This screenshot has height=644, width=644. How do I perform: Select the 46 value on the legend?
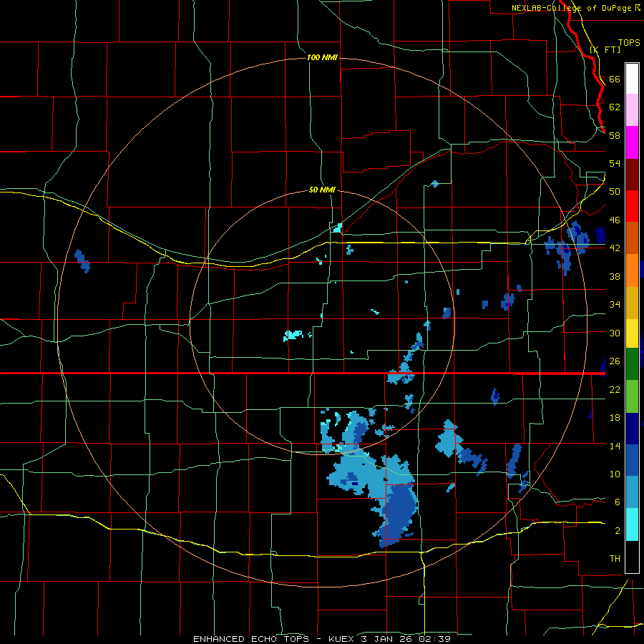[615, 220]
